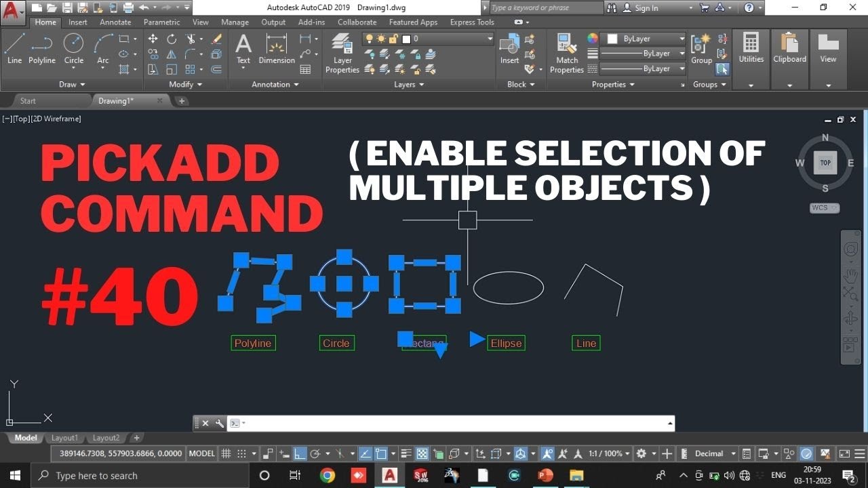Expand the Layers panel dropdown

[x=409, y=85]
